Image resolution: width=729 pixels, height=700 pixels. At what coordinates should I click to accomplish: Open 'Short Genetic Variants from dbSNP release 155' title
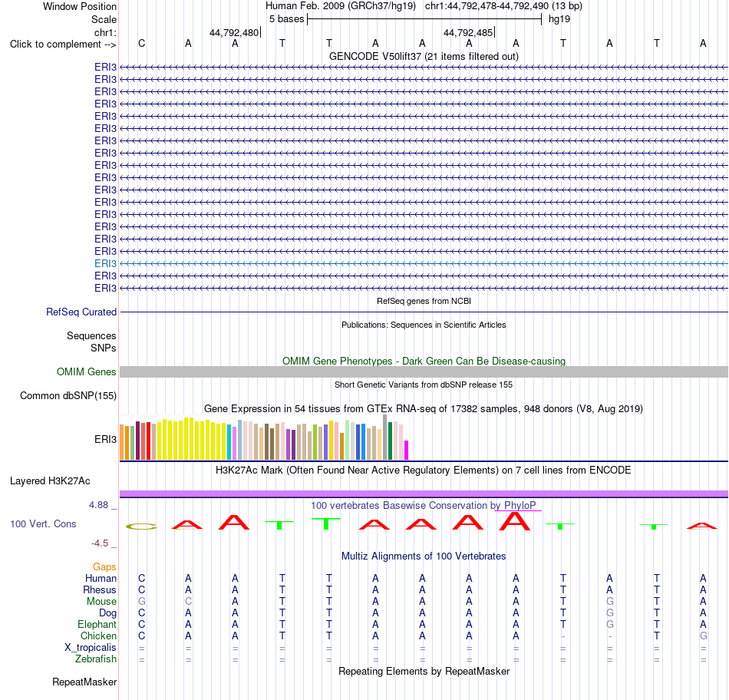coord(424,385)
